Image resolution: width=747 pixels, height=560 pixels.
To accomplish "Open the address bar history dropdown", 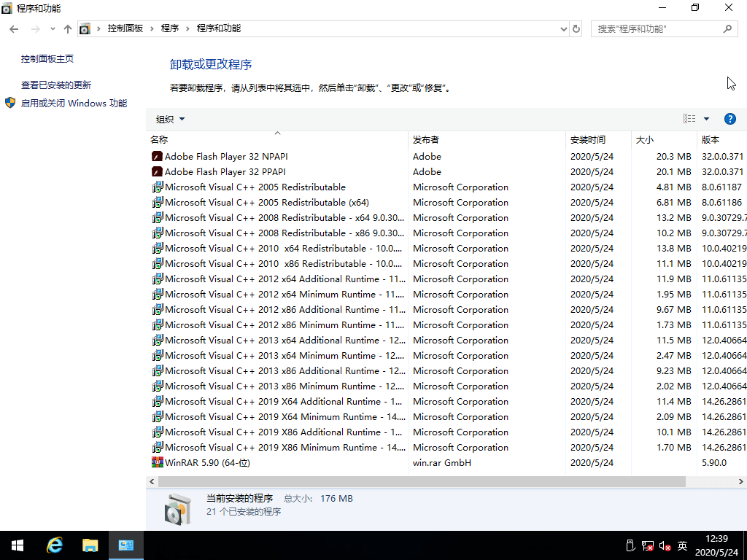I will pos(564,29).
